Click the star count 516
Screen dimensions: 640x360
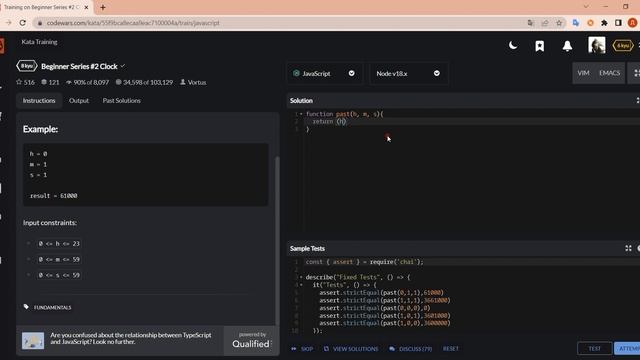point(25,82)
